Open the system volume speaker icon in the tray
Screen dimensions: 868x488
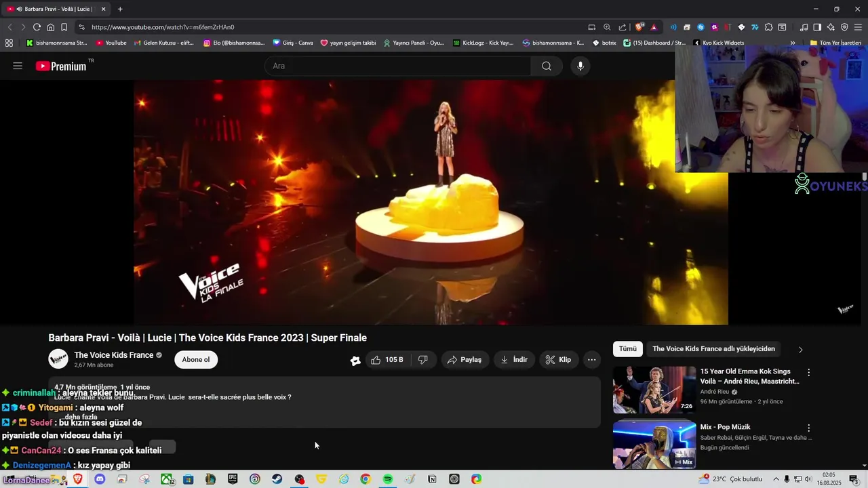[808, 479]
